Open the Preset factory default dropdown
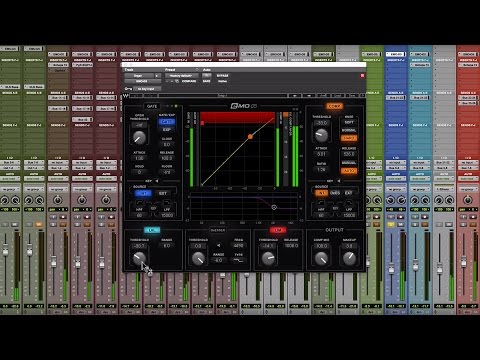Screen dimensions: 480x360 tap(181, 76)
